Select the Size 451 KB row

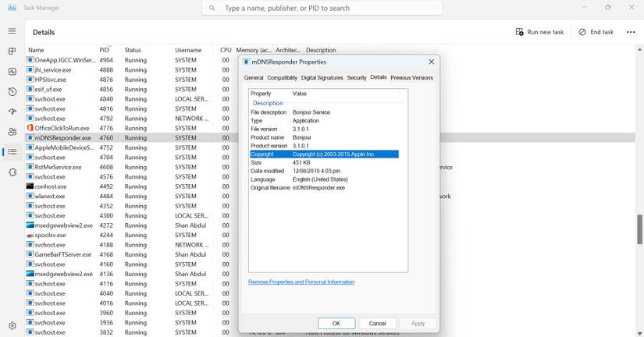pyautogui.click(x=324, y=162)
